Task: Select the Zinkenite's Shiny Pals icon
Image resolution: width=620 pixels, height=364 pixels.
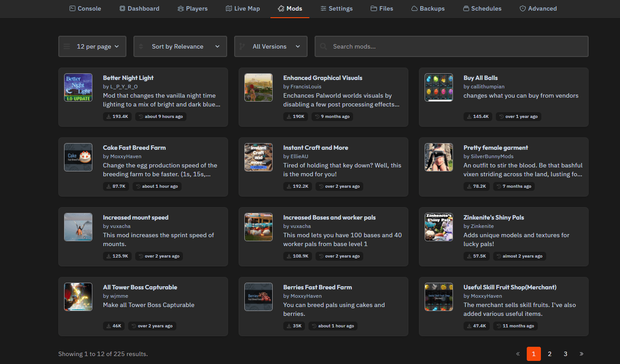Action: pyautogui.click(x=439, y=227)
